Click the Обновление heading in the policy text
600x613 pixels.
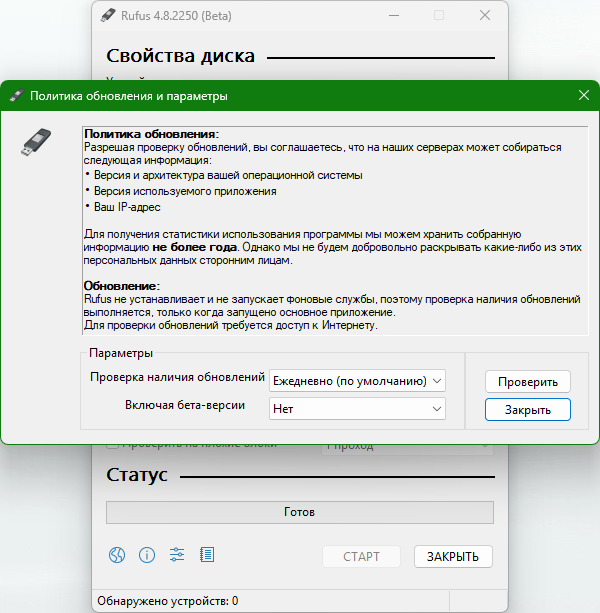(x=122, y=286)
